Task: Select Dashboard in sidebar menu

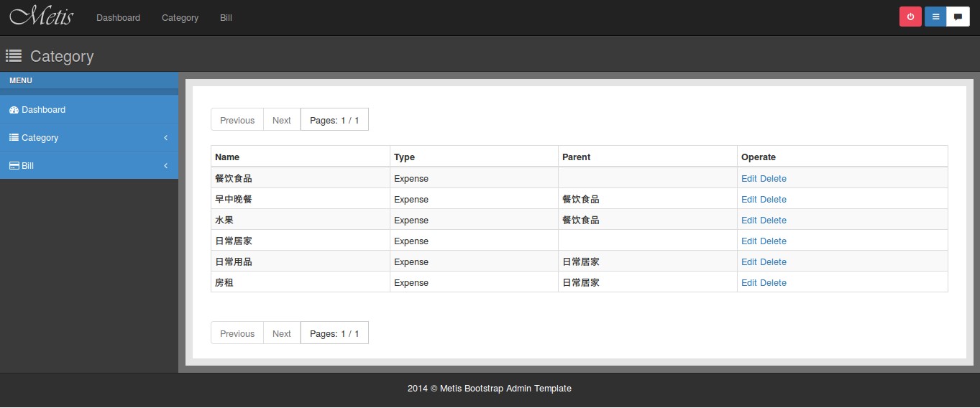Action: (x=89, y=110)
